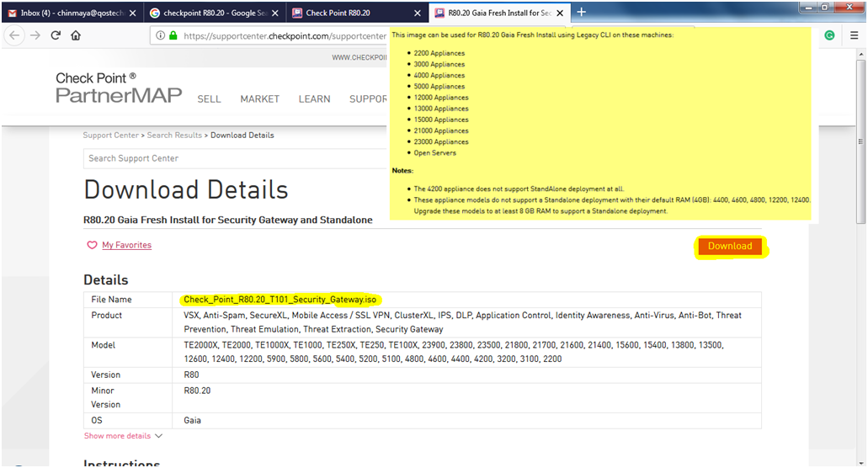Click the R80 version value
868x468 pixels.
[191, 375]
